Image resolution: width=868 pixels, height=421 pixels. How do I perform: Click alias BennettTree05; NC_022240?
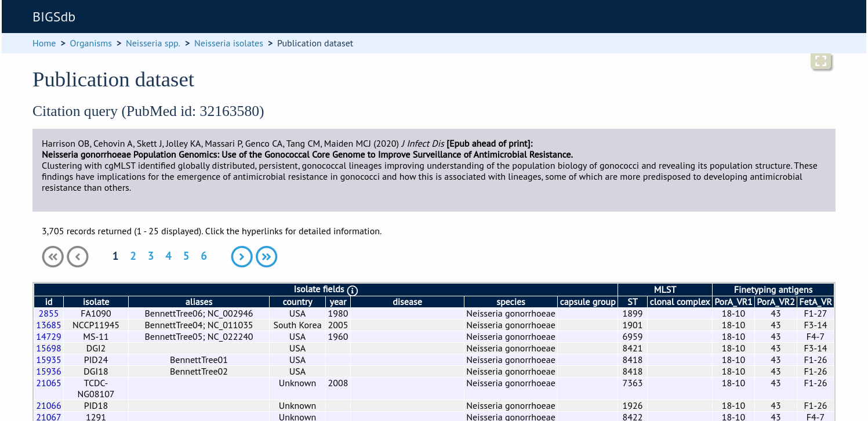click(x=199, y=337)
